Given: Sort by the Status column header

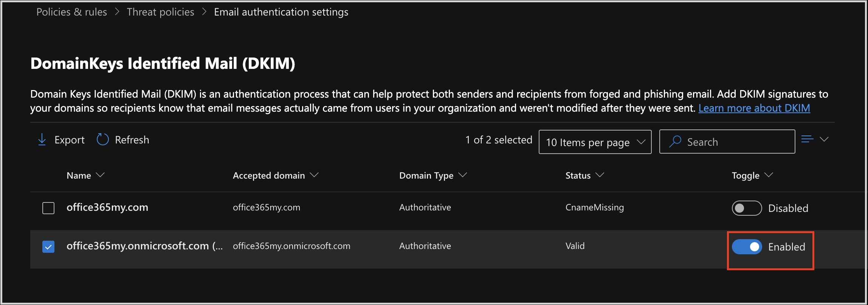Looking at the screenshot, I should coord(585,175).
